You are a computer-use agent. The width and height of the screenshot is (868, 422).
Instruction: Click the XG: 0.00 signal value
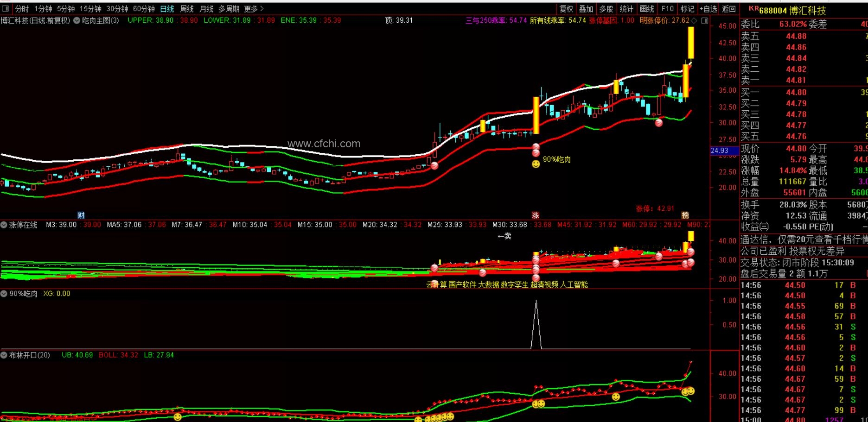[57, 294]
